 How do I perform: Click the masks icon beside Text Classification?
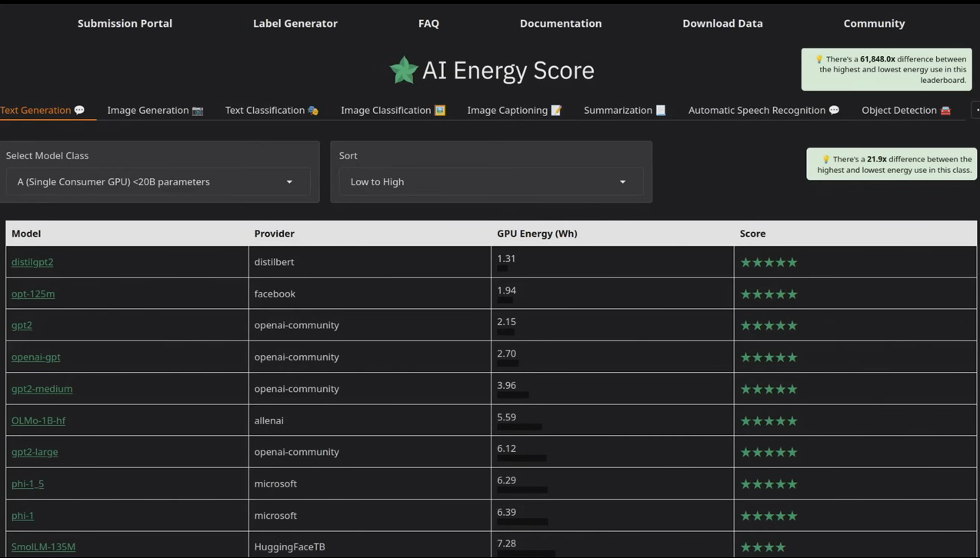coord(313,111)
